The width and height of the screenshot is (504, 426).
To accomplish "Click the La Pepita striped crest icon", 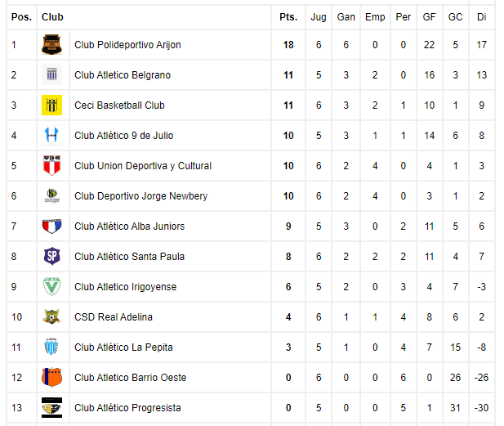I will [x=51, y=347].
